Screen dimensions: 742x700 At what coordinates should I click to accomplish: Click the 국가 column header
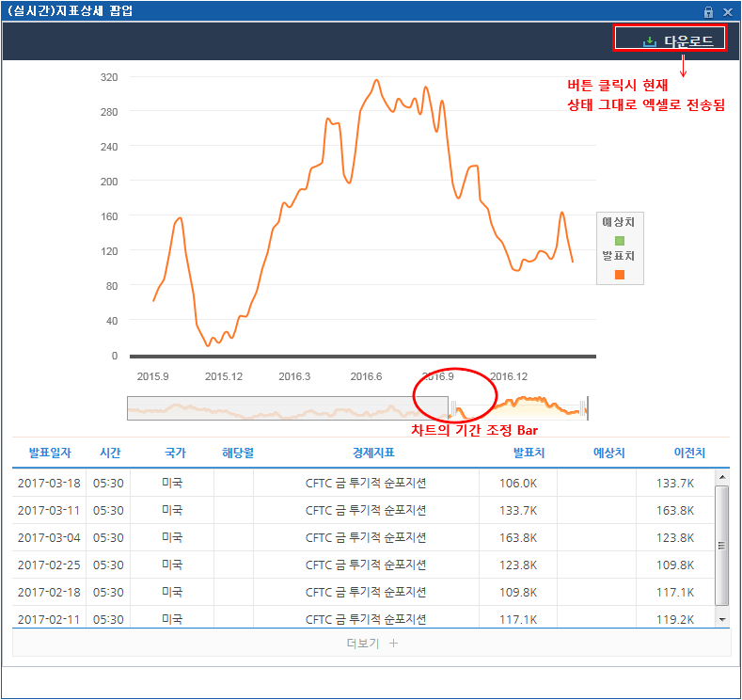175,453
